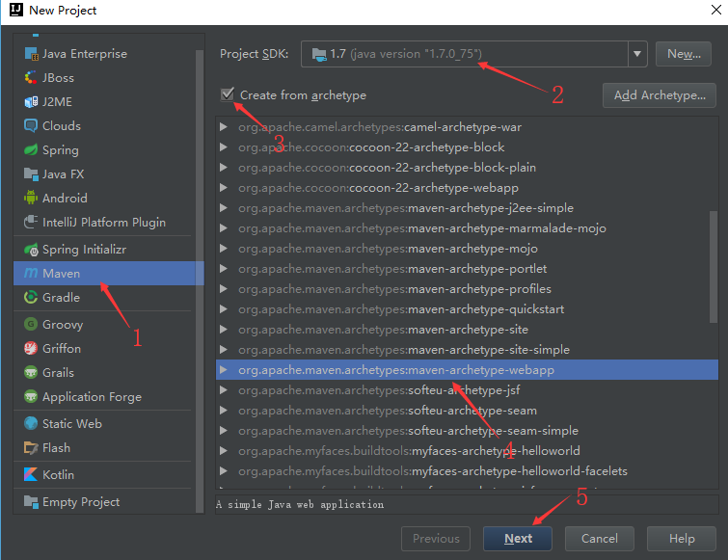The width and height of the screenshot is (728, 560).
Task: Select maven-archetype-quickstart archetype row
Action: [x=467, y=309]
